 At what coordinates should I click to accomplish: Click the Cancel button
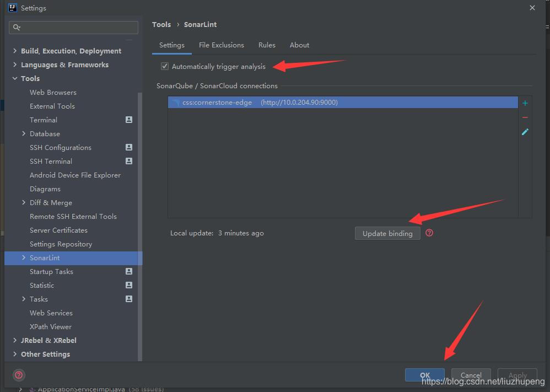(471, 375)
